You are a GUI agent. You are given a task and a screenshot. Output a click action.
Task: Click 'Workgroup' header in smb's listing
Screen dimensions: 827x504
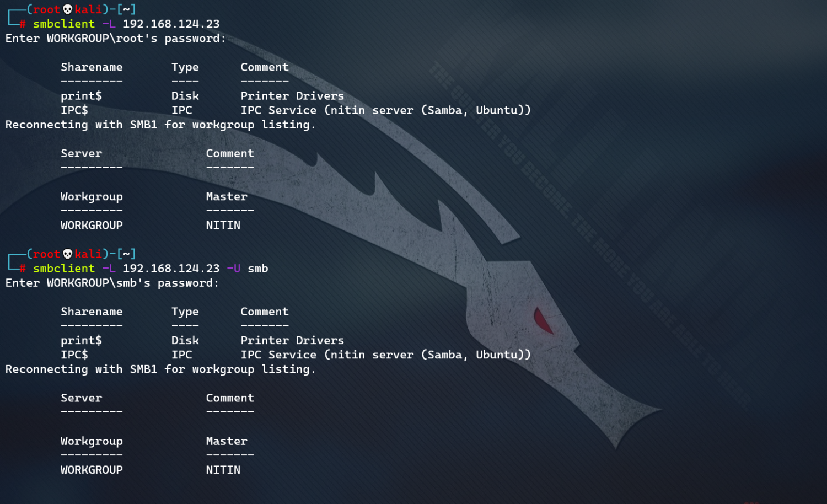pos(92,442)
